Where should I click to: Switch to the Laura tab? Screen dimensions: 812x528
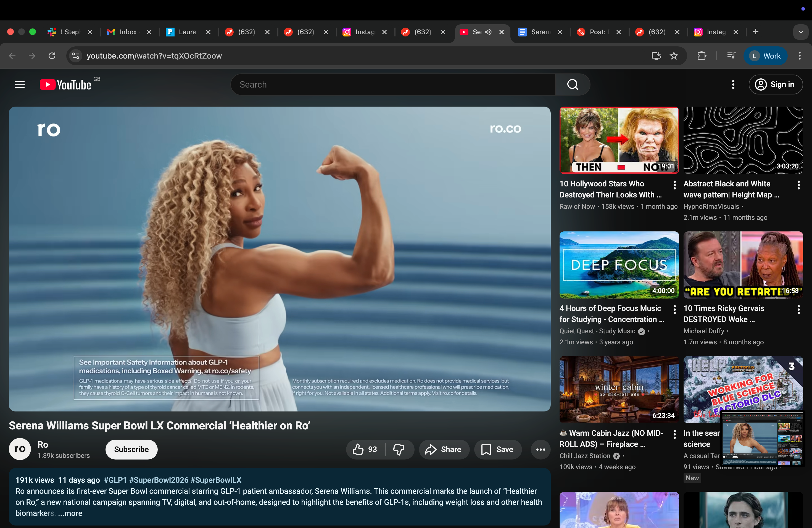coord(188,32)
